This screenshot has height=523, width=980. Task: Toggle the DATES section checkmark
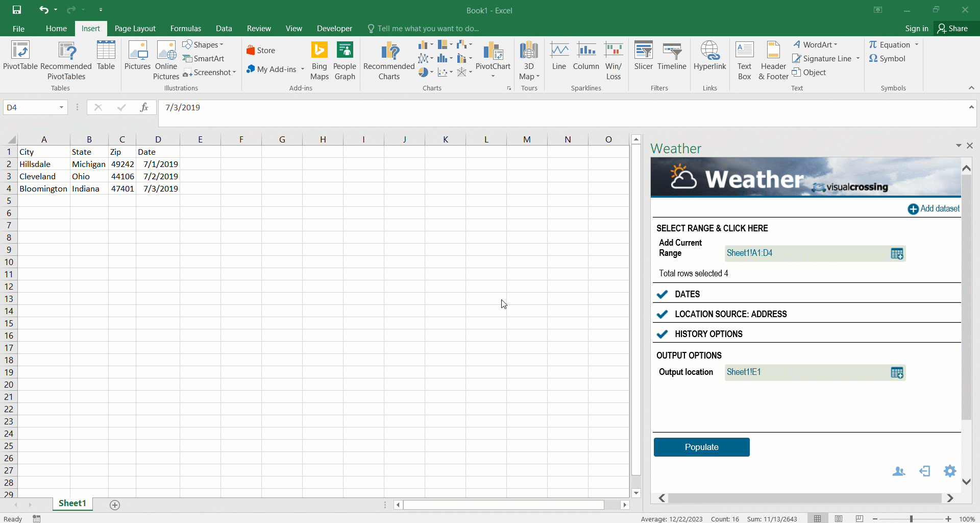663,294
